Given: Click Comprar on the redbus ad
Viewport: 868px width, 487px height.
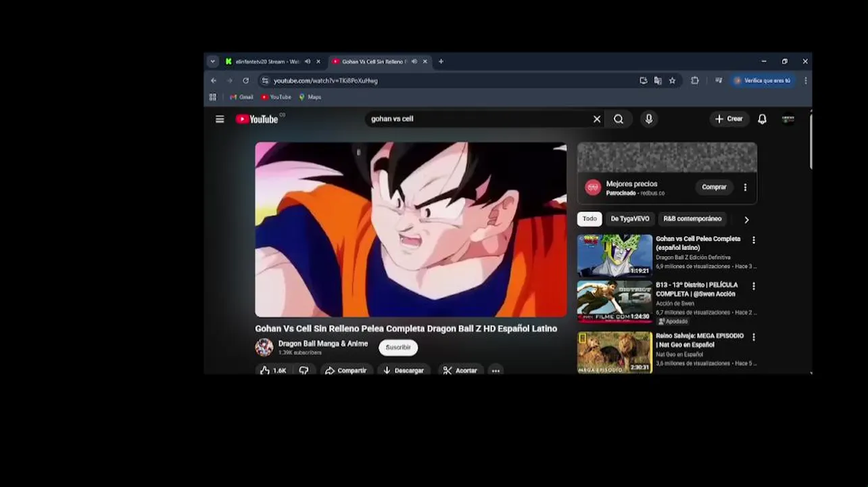Looking at the screenshot, I should pyautogui.click(x=714, y=187).
